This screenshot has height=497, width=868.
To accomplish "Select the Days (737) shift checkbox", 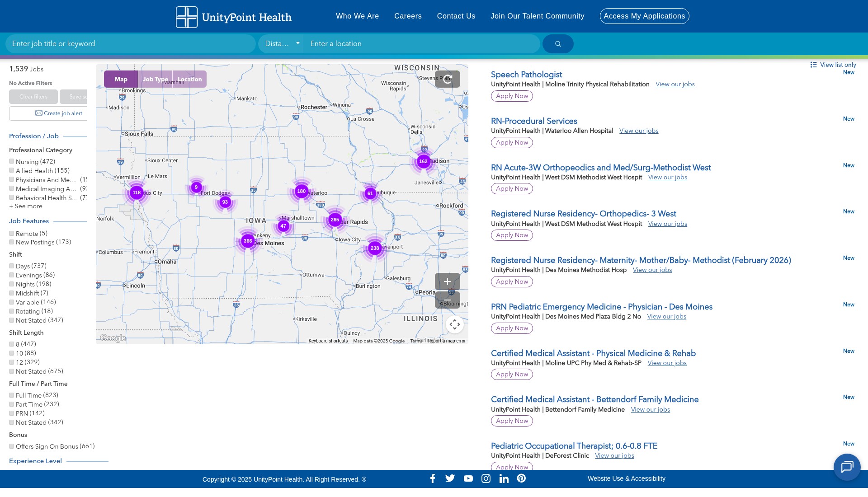I will pyautogui.click(x=12, y=266).
